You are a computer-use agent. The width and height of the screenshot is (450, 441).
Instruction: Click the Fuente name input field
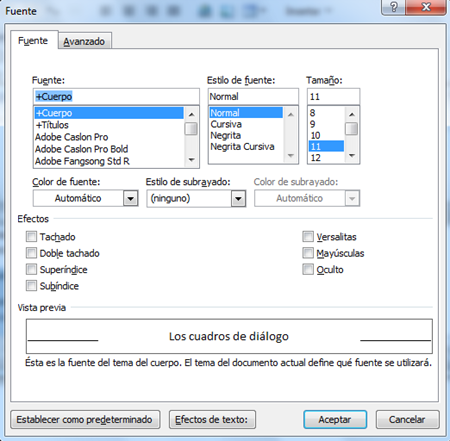[116, 97]
